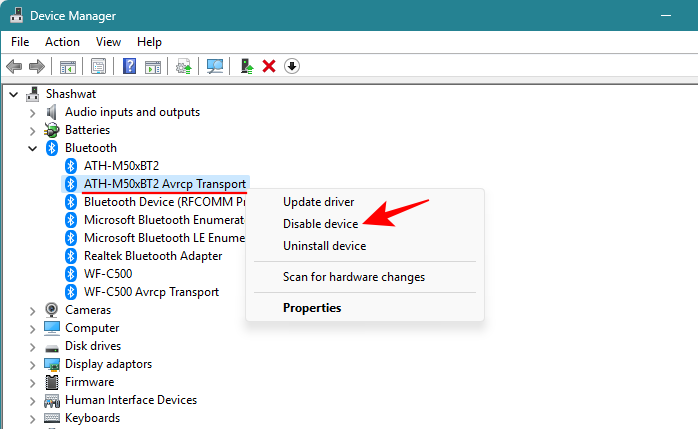Toggle the console tree pane icon

pos(68,67)
